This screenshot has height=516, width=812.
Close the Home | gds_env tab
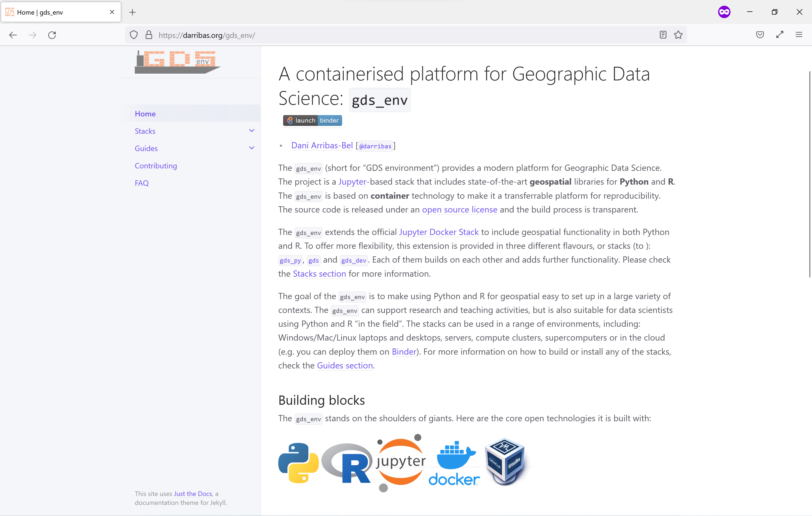tap(112, 12)
